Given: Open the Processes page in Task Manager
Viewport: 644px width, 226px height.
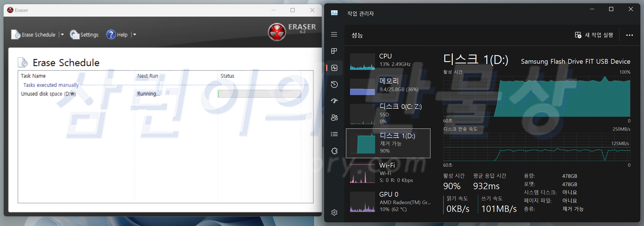Looking at the screenshot, I should click(334, 51).
